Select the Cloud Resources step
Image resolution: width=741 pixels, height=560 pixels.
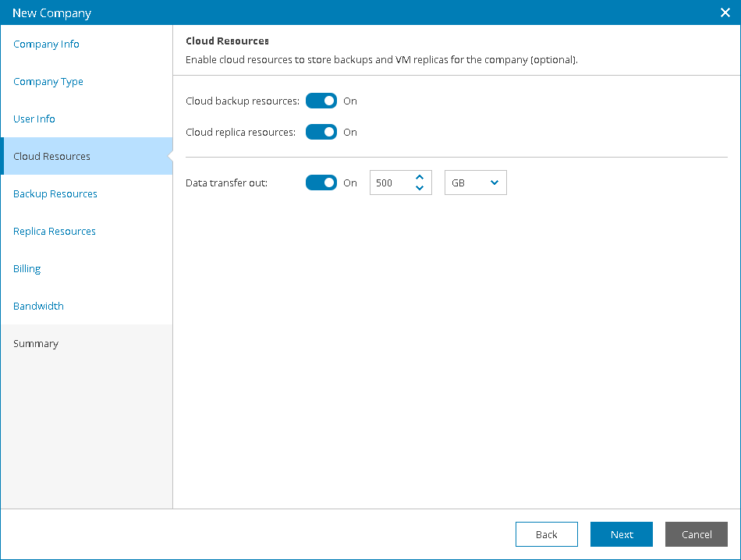(x=87, y=157)
